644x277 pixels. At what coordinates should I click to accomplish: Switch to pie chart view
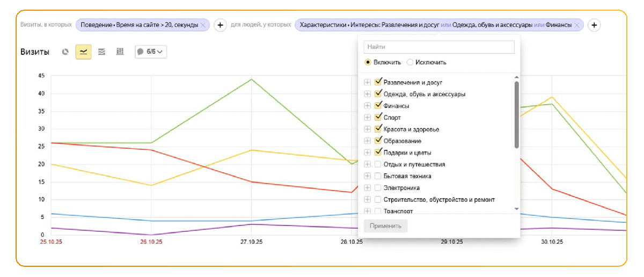click(x=65, y=52)
